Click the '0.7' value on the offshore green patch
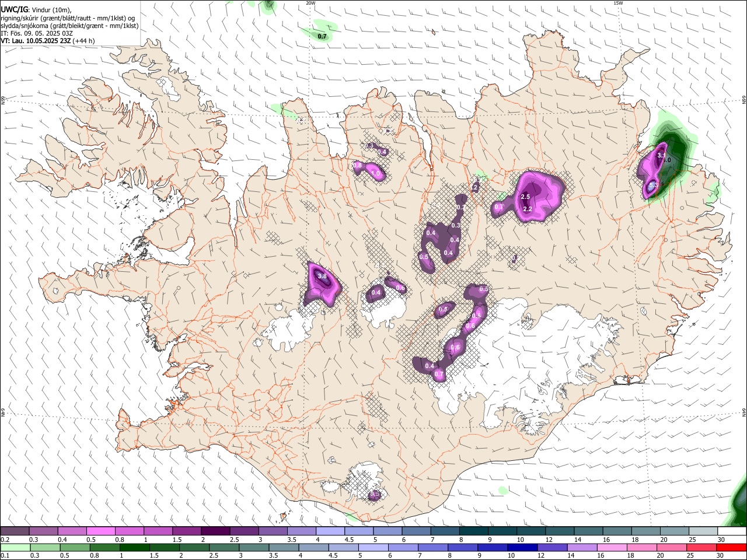 (322, 36)
